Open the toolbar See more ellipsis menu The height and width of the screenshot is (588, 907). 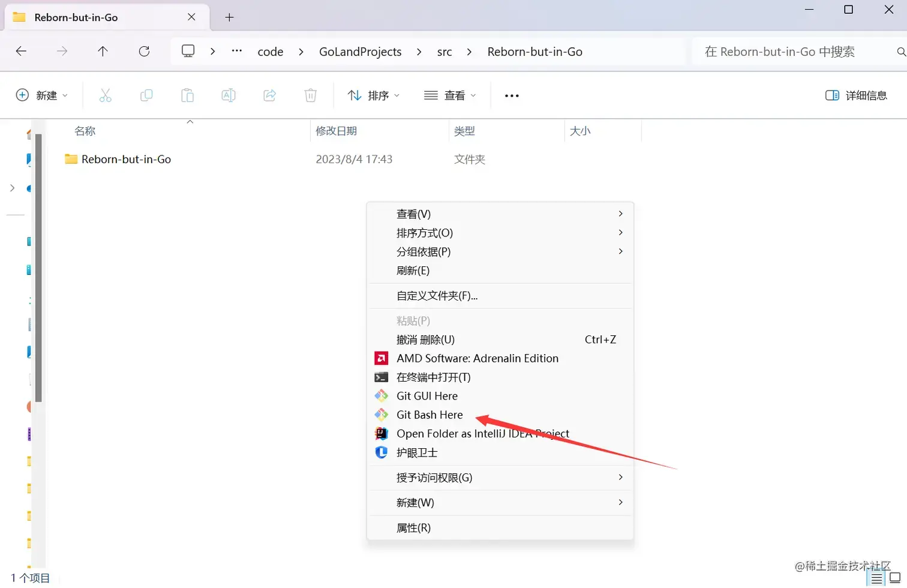click(512, 95)
